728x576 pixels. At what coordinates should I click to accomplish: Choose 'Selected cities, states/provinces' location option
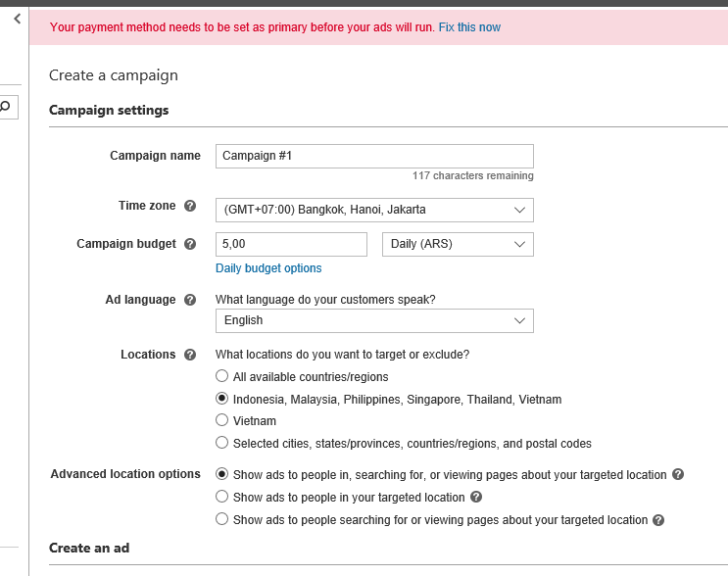click(222, 444)
